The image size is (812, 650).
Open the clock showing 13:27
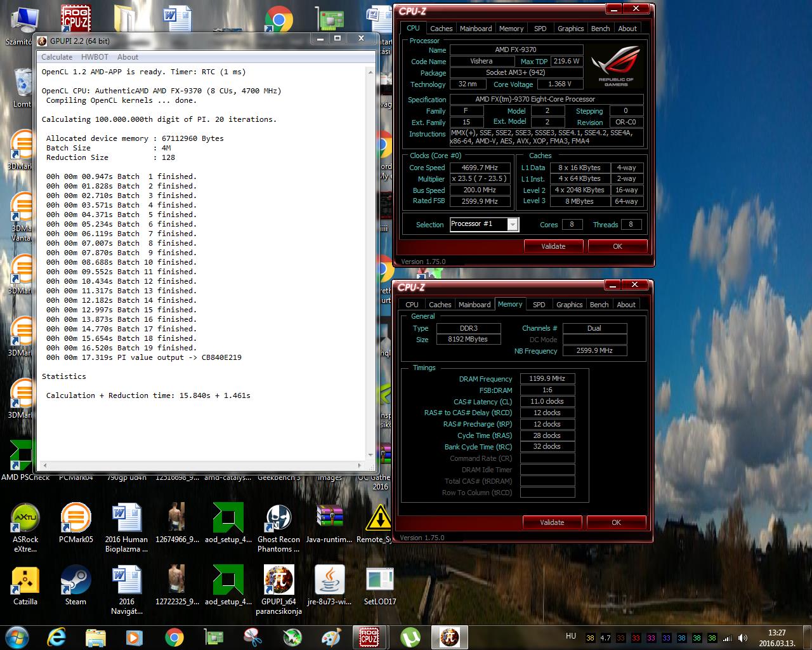(x=776, y=637)
